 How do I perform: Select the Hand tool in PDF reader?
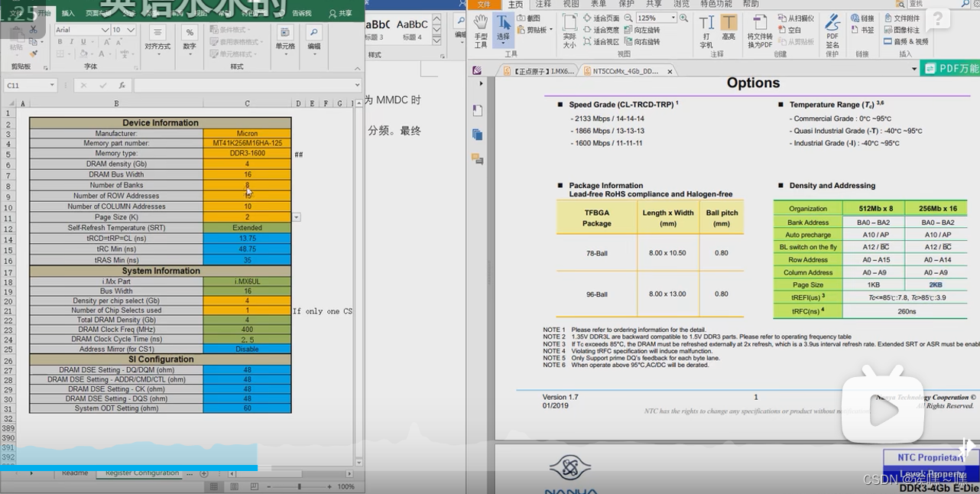click(x=480, y=31)
